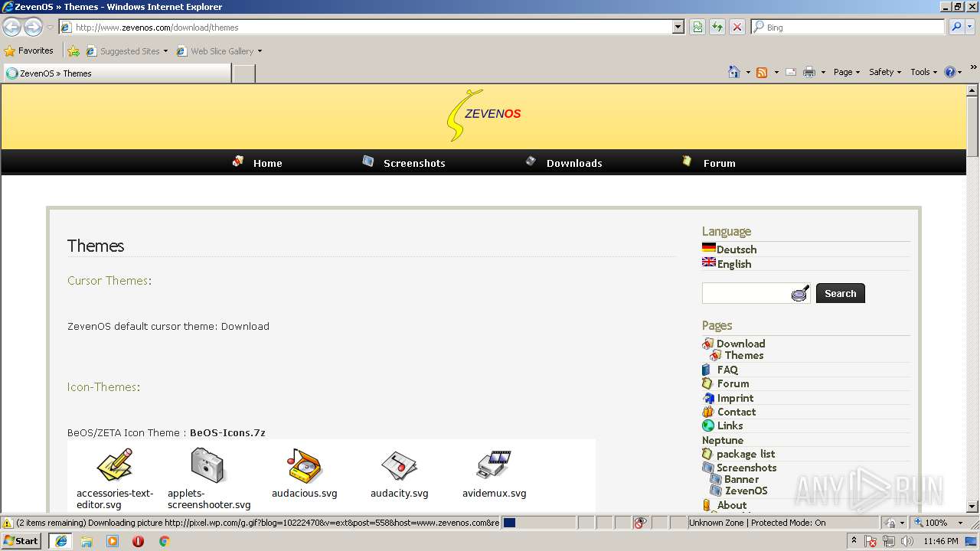The image size is (980, 551).
Task: Open Google Chrome taskbar icon
Action: (x=164, y=541)
